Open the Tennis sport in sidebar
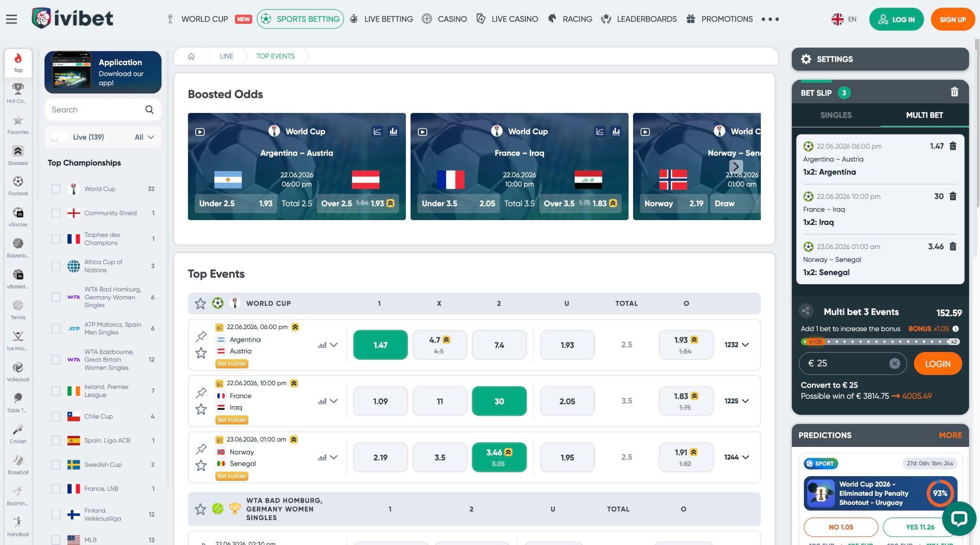The width and height of the screenshot is (980, 545). tap(18, 310)
